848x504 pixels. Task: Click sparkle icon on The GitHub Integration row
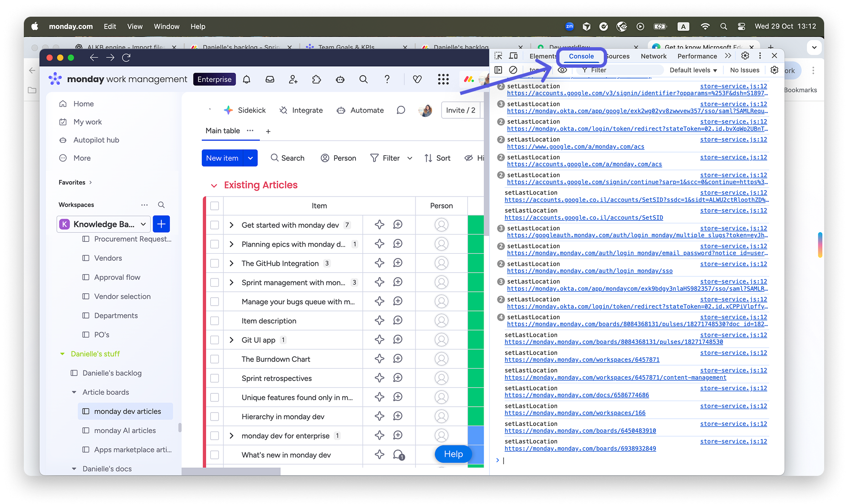[x=380, y=263]
